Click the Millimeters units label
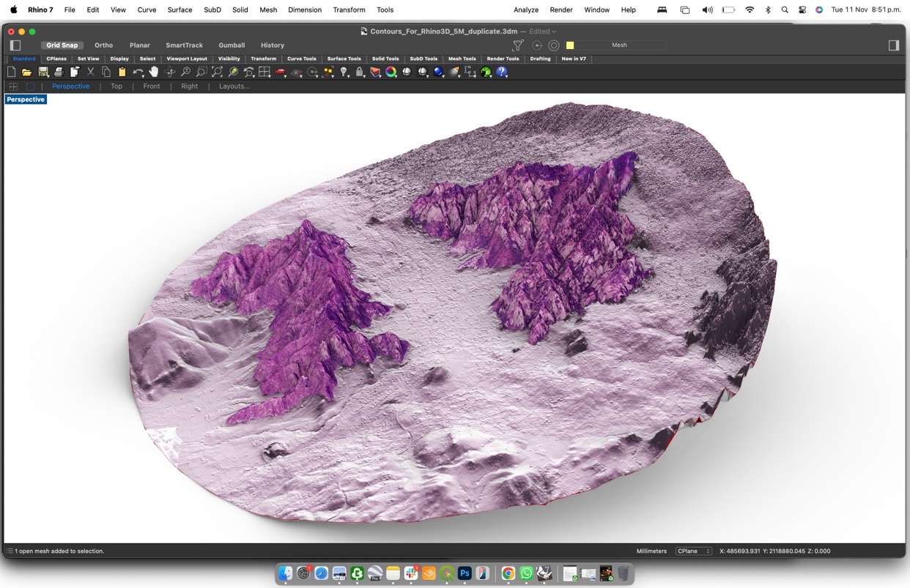This screenshot has height=588, width=910. point(651,551)
